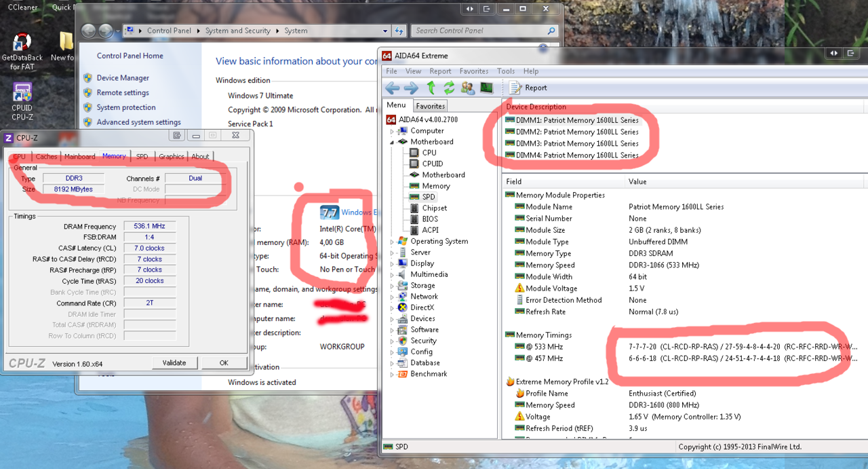Screen dimensions: 868x469
Task: Collapse the Motherboard node in AIDA64 tree
Action: click(x=392, y=142)
